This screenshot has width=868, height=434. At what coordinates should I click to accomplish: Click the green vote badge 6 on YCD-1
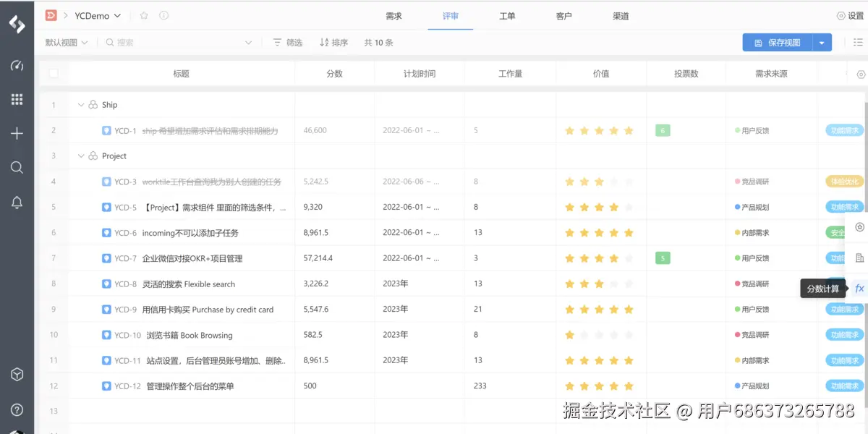pyautogui.click(x=662, y=131)
